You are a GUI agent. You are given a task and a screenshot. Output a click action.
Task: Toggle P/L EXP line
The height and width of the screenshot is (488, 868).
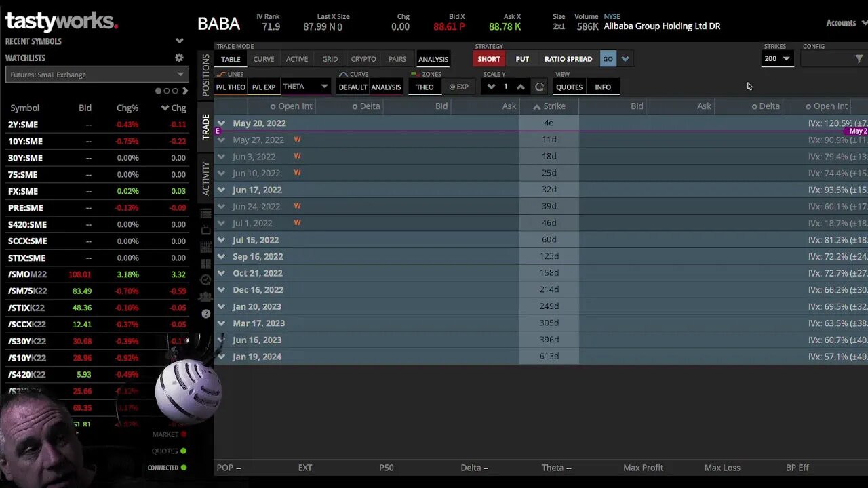[x=264, y=87]
